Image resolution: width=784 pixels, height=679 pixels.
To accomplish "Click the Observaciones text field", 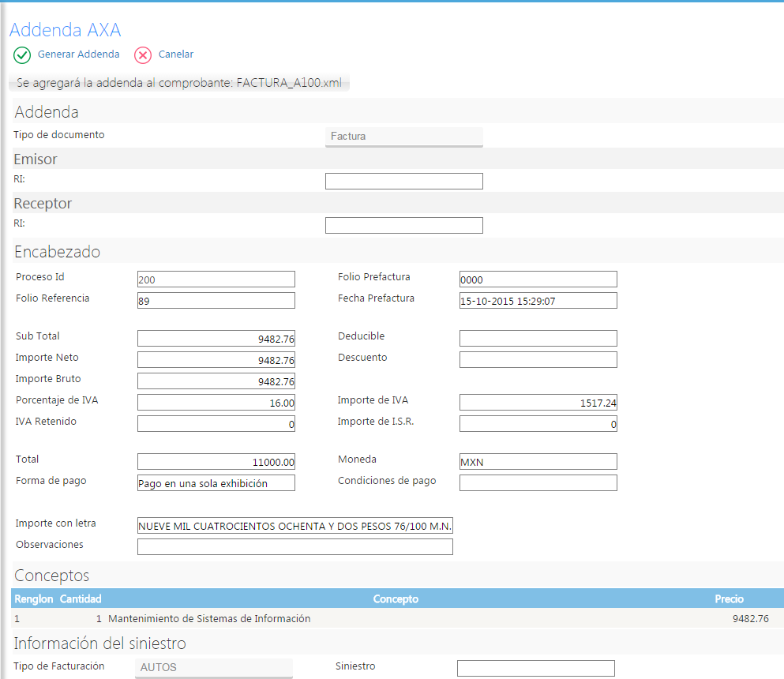I will [294, 547].
